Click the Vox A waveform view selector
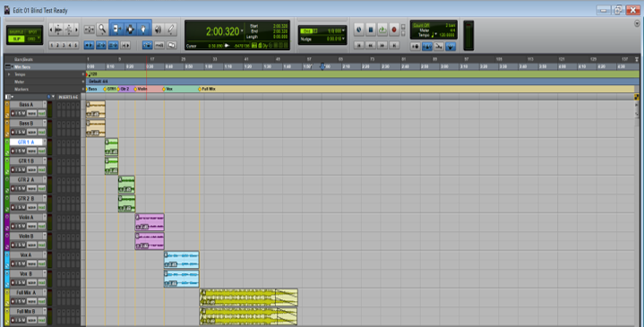 [31, 263]
